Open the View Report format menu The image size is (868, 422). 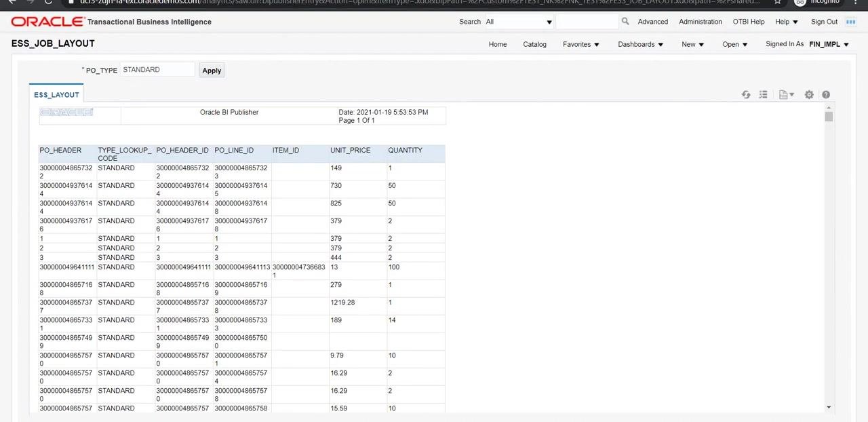pyautogui.click(x=787, y=95)
